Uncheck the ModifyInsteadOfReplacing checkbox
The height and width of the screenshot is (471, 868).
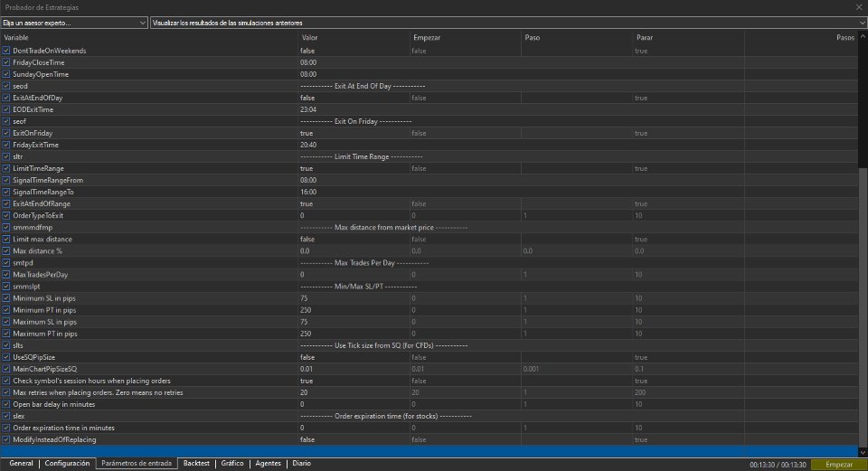pos(6,439)
